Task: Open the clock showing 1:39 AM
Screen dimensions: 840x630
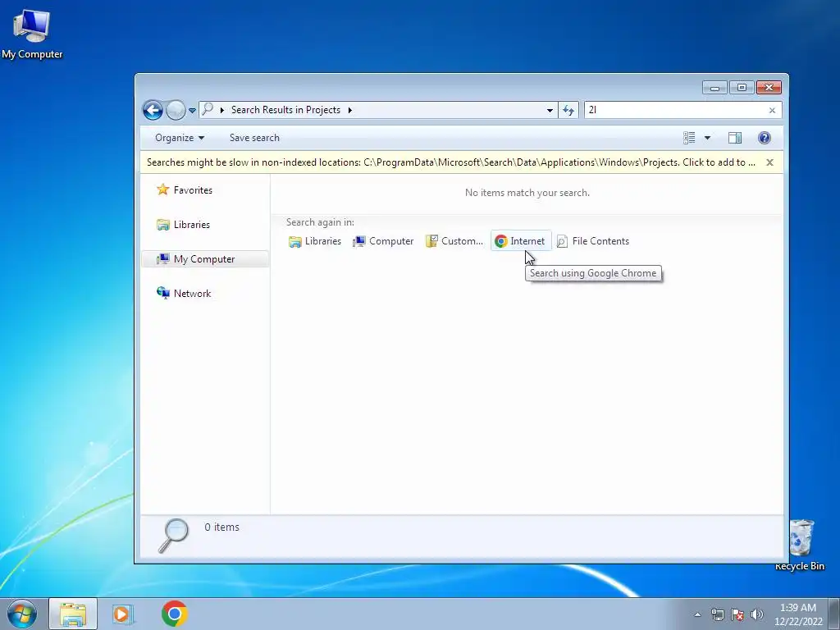Action: coord(798,614)
